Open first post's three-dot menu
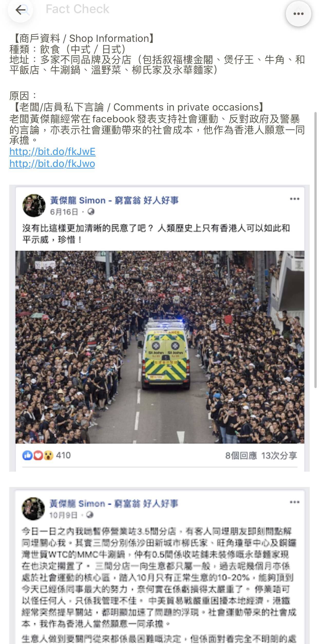Image resolution: width=319 pixels, height=644 pixels. (295, 199)
